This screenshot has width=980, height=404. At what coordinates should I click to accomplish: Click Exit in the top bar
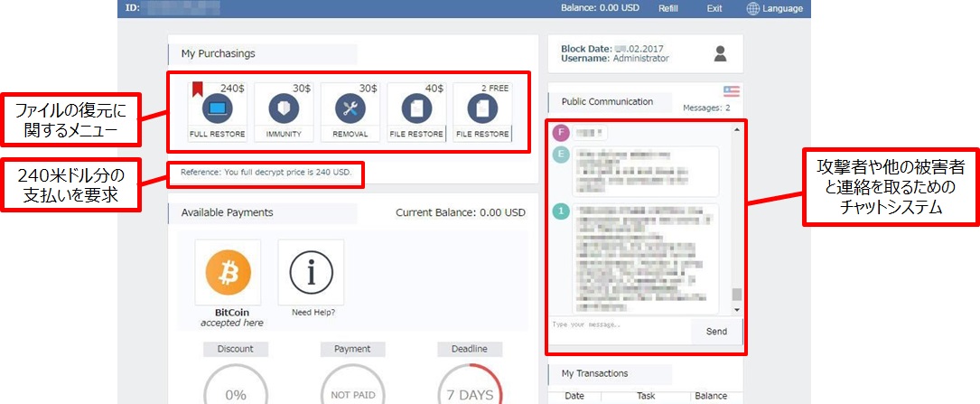tap(714, 8)
